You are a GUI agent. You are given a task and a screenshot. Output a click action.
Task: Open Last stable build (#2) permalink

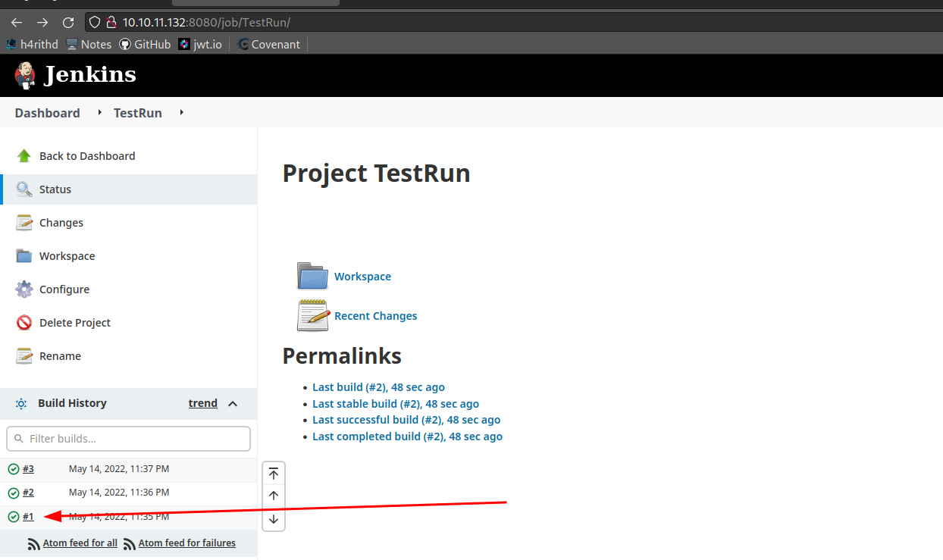[x=396, y=404]
